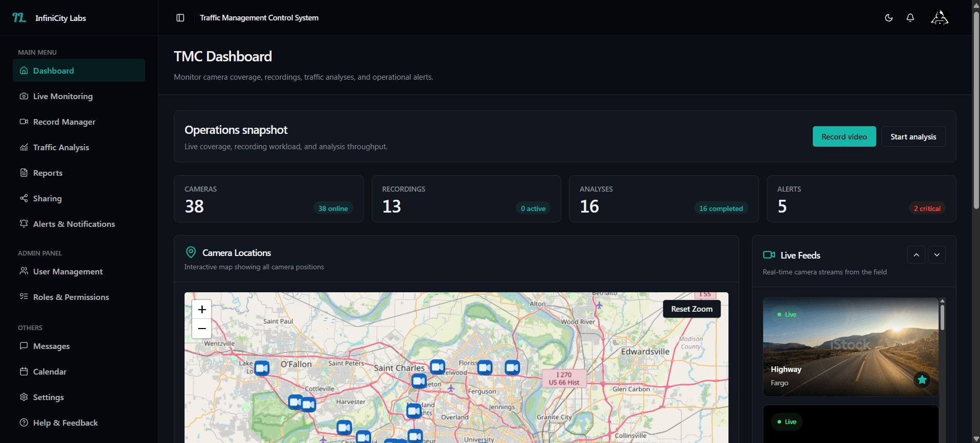Click the Alerts & Notifications bell icon
Image resolution: width=980 pixels, height=443 pixels.
[24, 224]
